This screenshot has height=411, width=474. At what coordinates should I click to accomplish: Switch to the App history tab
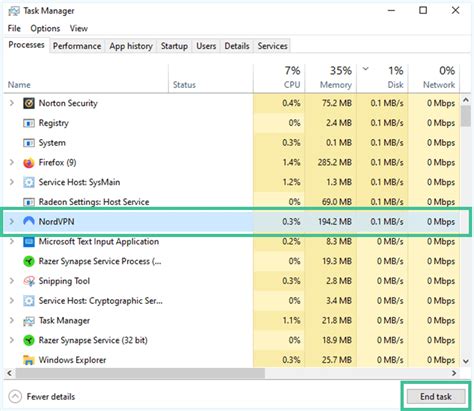pyautogui.click(x=131, y=46)
